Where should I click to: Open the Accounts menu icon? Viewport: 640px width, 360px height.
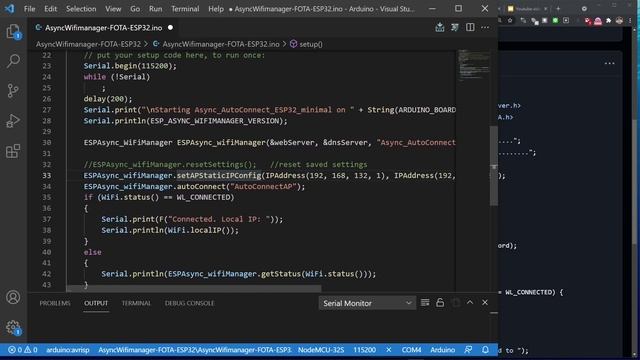(x=13, y=297)
